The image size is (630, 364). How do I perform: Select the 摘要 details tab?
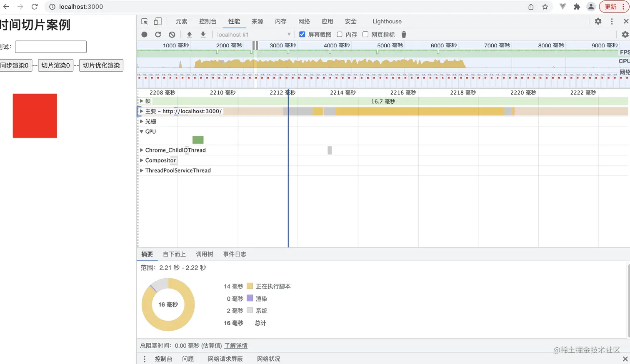[x=147, y=254]
